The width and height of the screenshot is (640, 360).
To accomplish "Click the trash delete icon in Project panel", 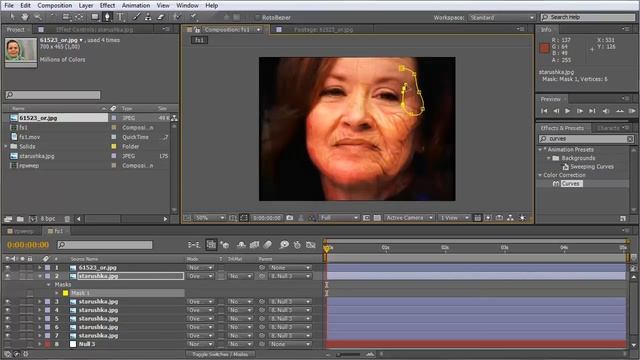I will 67,219.
